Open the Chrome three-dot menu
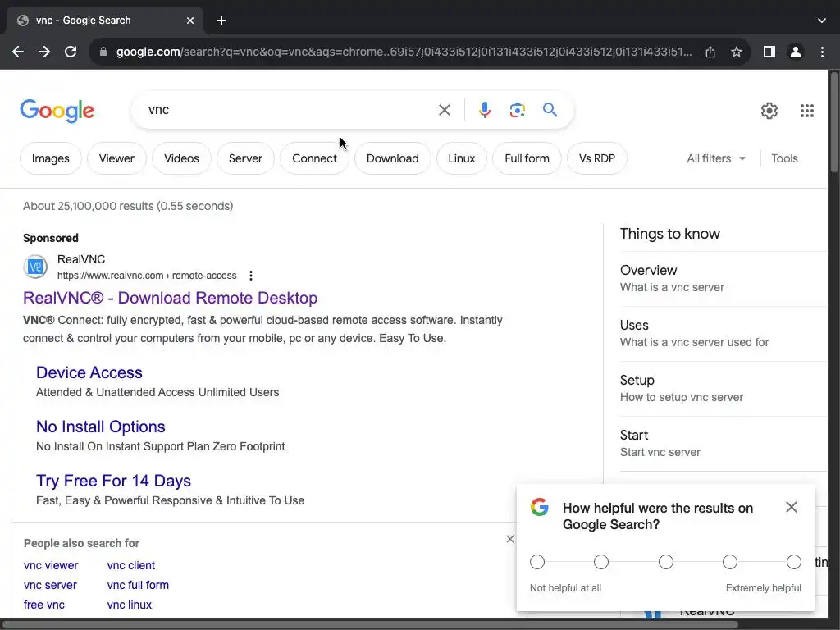Viewport: 840px width, 630px height. [822, 52]
